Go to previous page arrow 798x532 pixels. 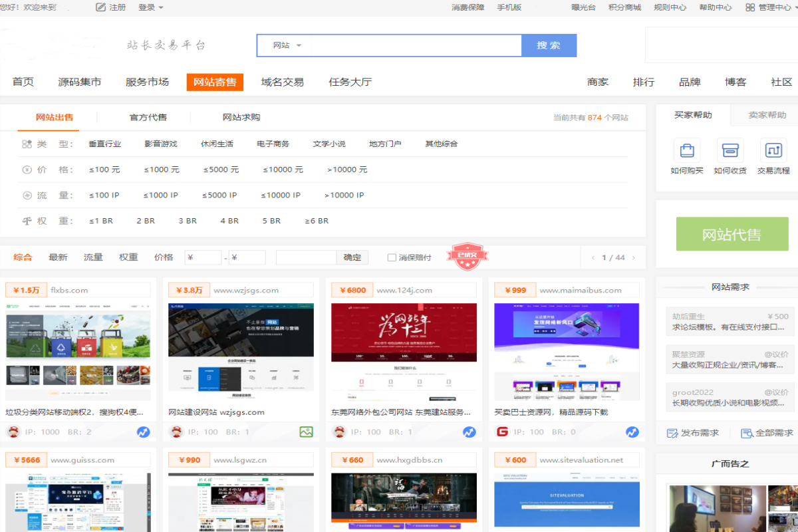point(593,258)
